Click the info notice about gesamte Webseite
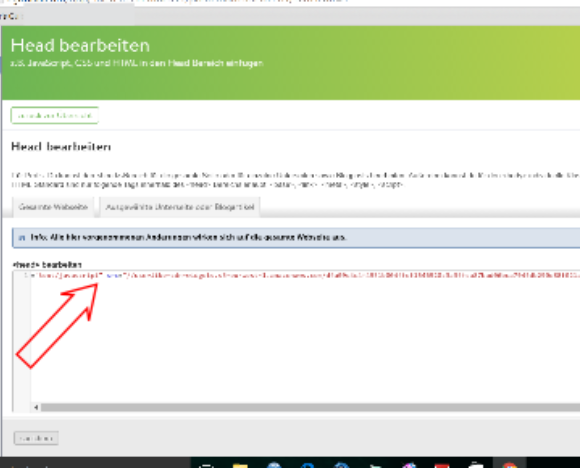 tap(296, 238)
